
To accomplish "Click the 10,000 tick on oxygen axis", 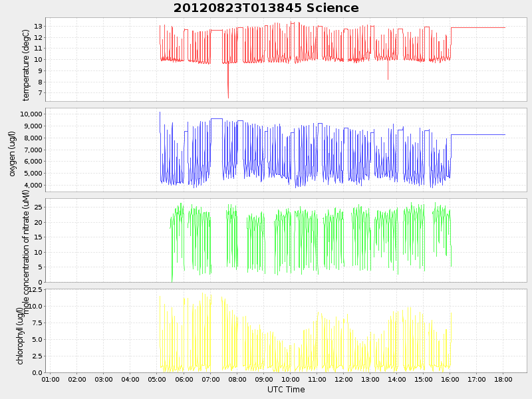I will (31, 114).
